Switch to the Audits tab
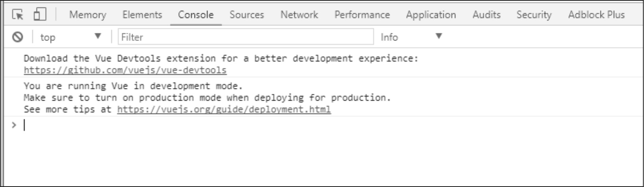 [x=486, y=15]
